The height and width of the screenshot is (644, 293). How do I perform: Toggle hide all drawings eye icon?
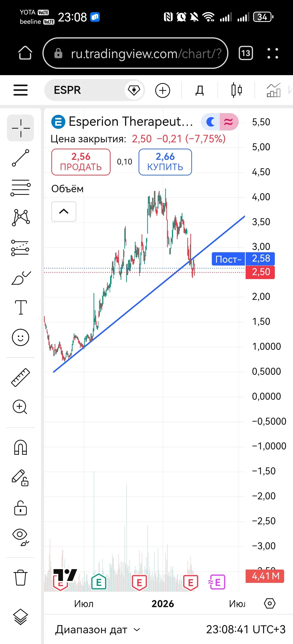[21, 538]
